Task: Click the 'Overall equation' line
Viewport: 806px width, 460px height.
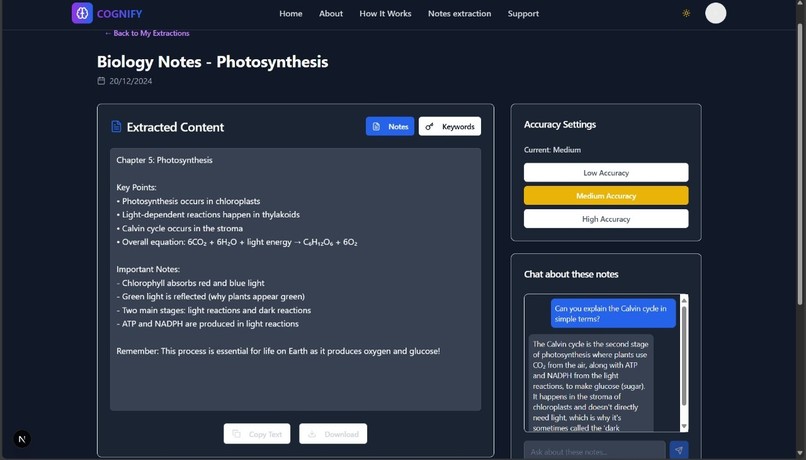Action: 237,242
